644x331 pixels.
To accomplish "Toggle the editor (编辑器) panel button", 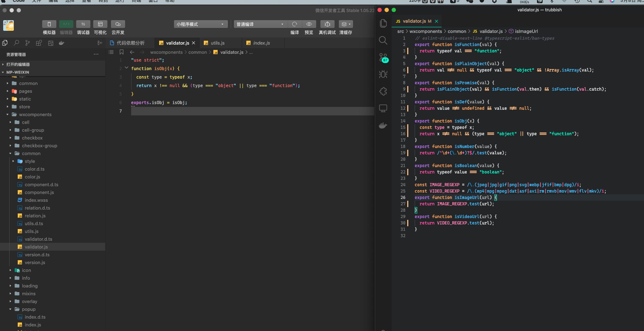I will tap(66, 24).
